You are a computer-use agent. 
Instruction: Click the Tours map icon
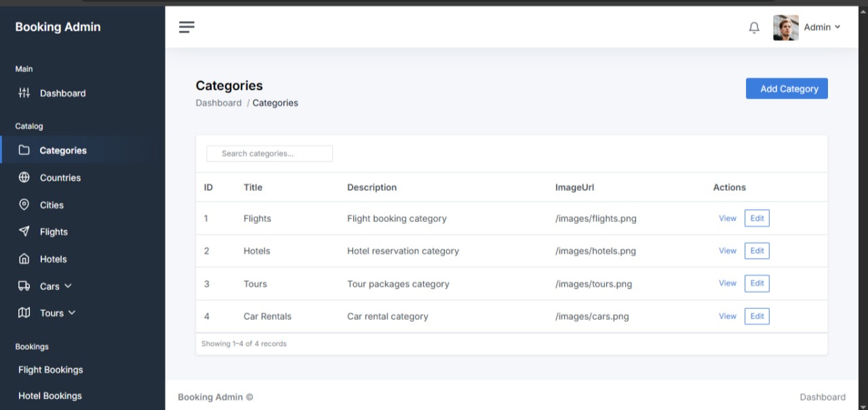click(24, 313)
